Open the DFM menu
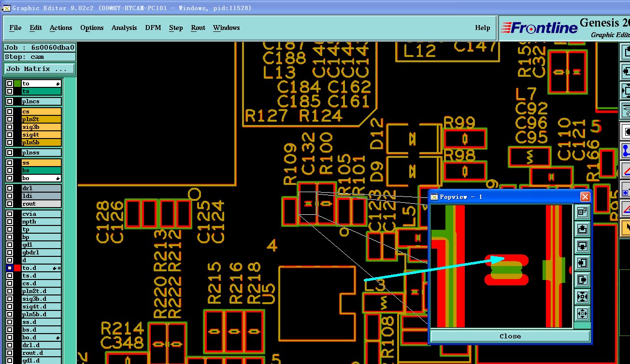The image size is (630, 364). coord(153,28)
